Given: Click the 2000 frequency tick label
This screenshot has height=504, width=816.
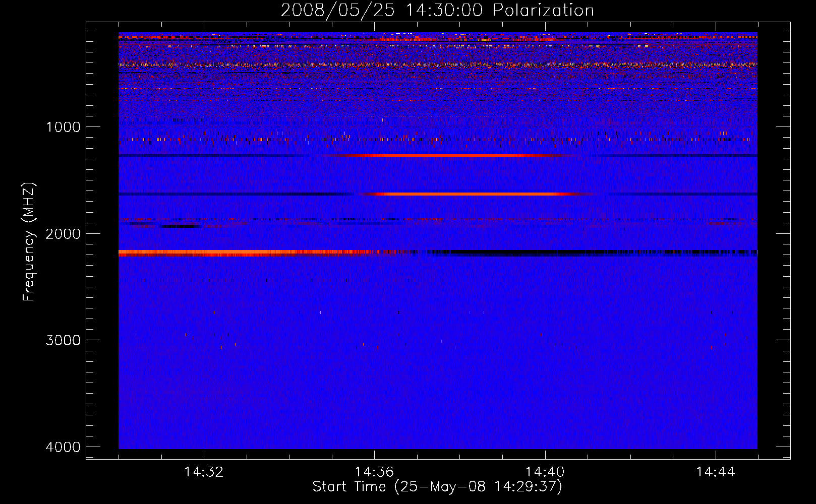Looking at the screenshot, I should (63, 234).
